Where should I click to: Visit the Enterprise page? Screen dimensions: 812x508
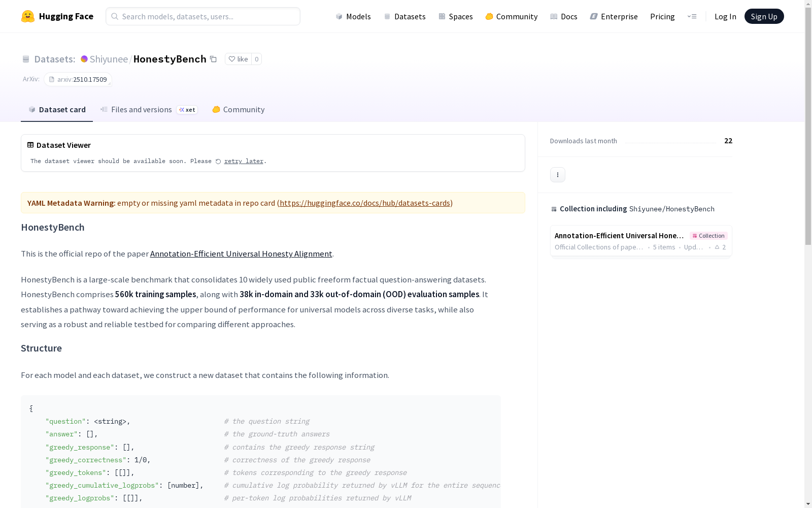614,16
